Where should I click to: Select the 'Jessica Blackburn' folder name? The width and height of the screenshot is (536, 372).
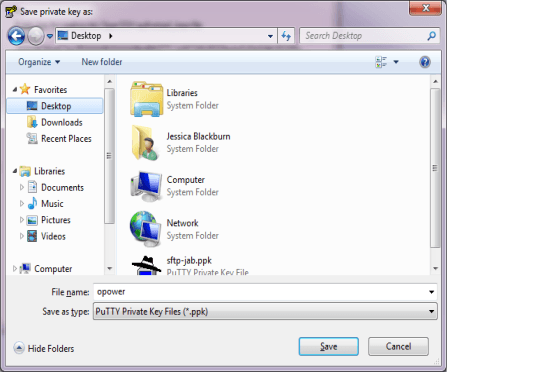click(198, 136)
